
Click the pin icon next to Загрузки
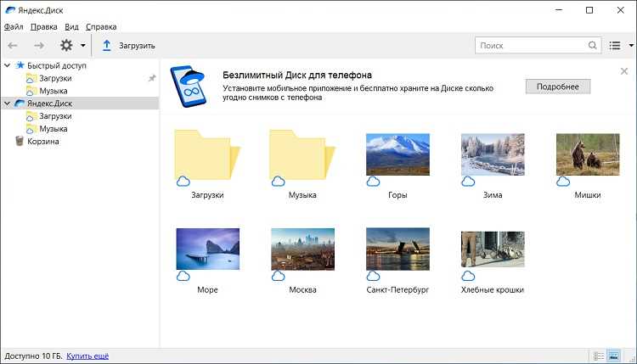pyautogui.click(x=152, y=78)
